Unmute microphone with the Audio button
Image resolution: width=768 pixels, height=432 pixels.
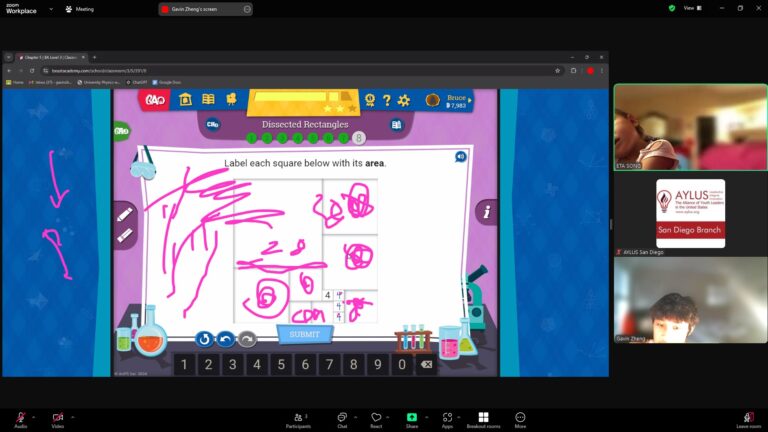(x=21, y=420)
